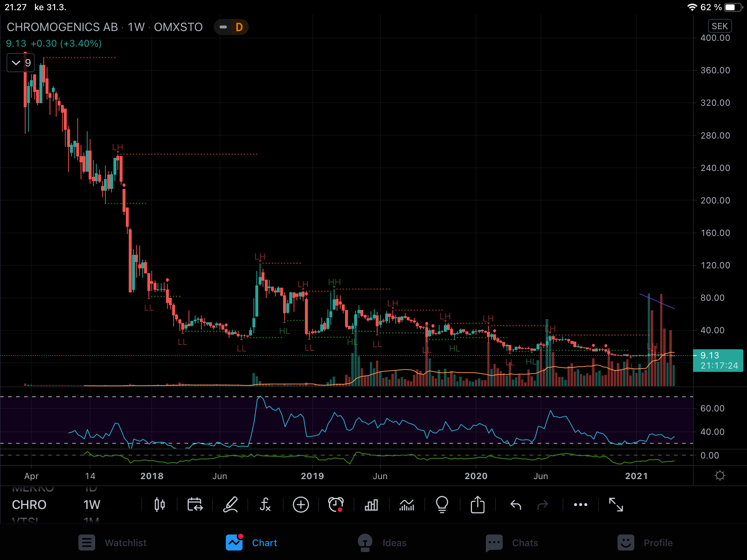This screenshot has height=560, width=747.
Task: Tap the CHRO symbol name button
Action: point(29,505)
